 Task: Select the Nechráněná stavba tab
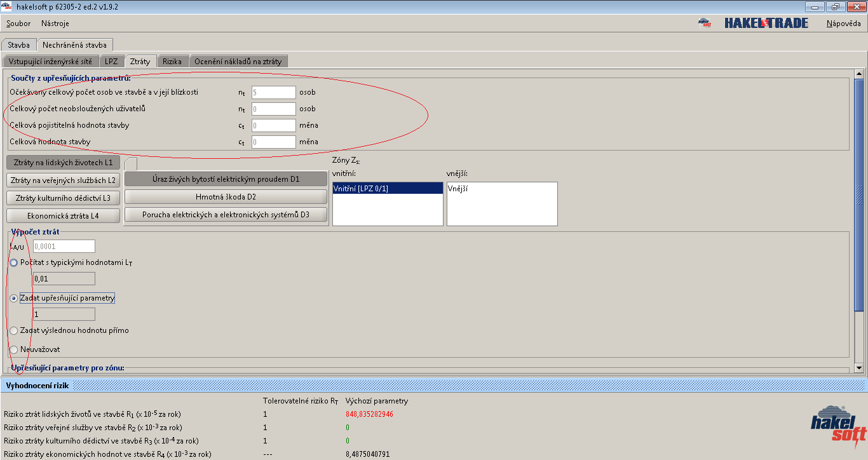pos(74,45)
